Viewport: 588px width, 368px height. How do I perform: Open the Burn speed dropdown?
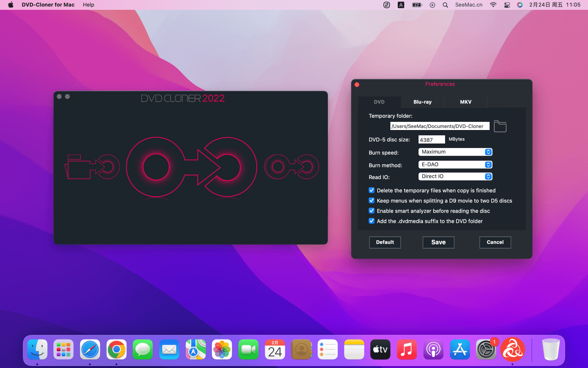pyautogui.click(x=455, y=152)
